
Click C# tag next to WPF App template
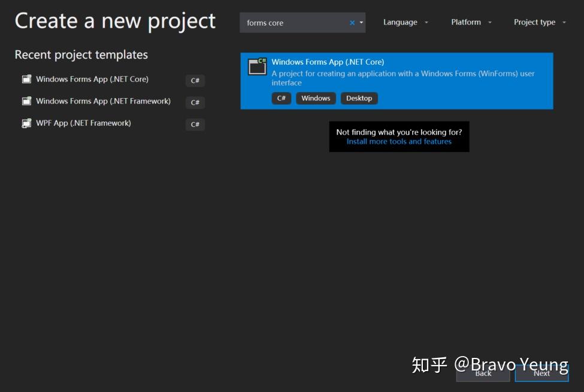[195, 124]
